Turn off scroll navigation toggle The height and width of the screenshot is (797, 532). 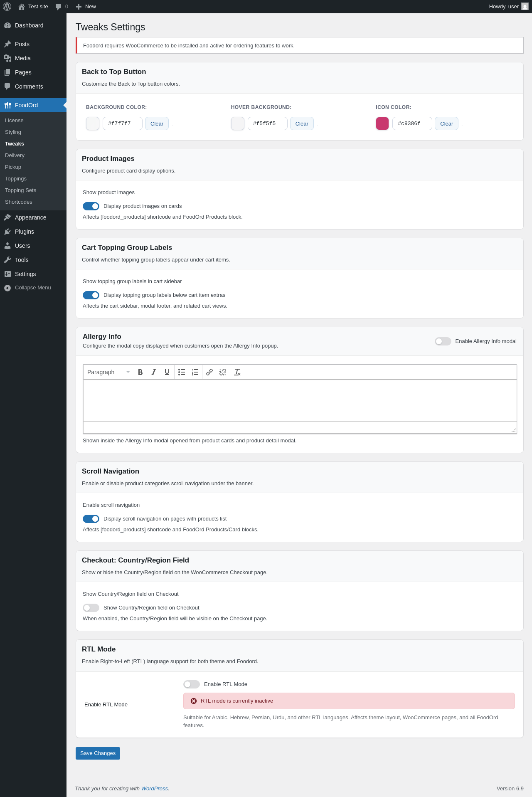(x=91, y=519)
